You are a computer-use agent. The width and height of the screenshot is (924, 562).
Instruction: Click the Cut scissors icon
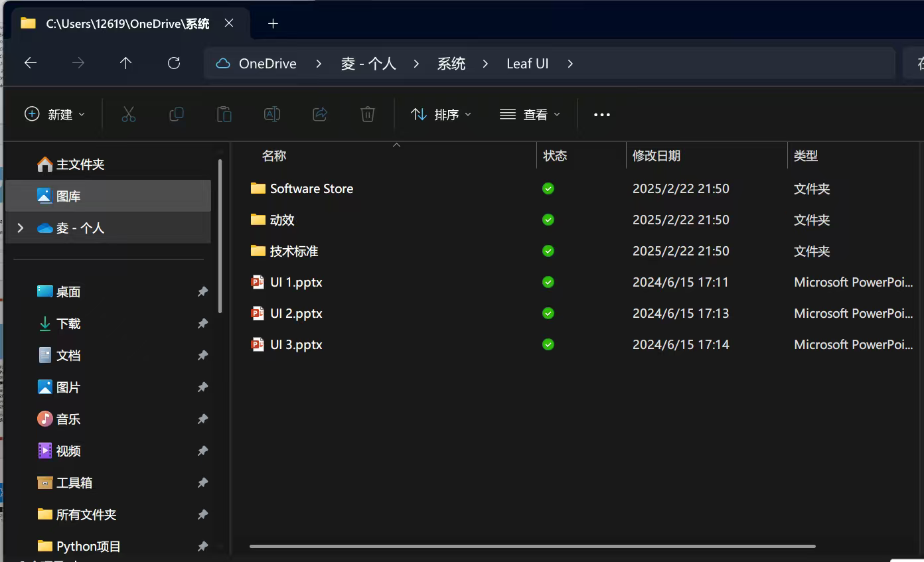(129, 115)
